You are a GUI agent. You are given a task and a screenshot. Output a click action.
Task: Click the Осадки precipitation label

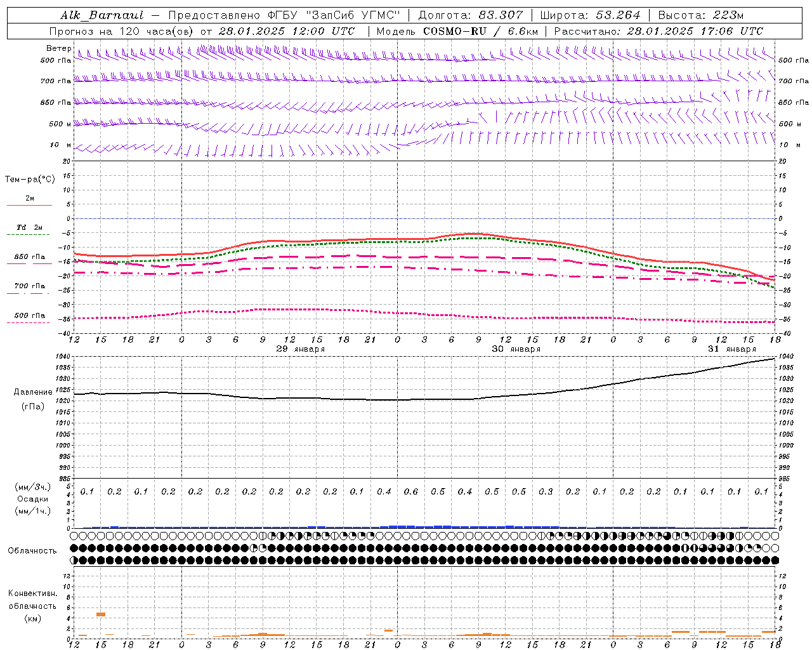coord(33,499)
